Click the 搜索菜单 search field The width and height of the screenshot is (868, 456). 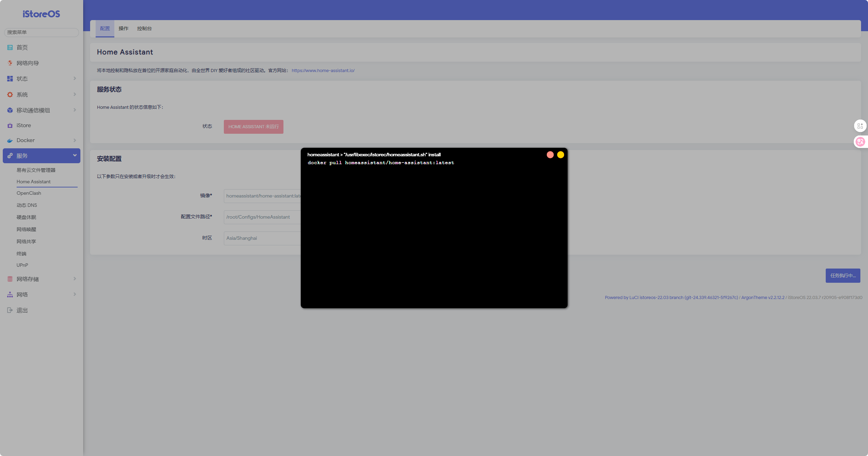(x=42, y=32)
